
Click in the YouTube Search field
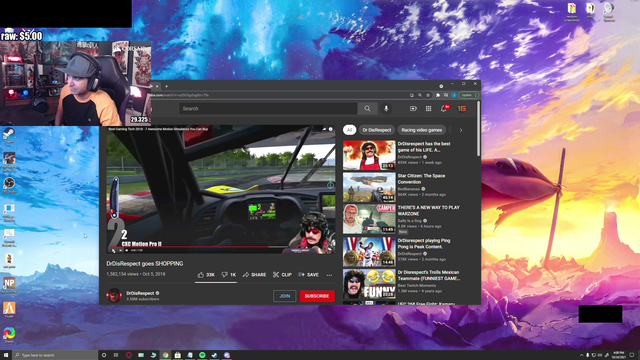[x=268, y=109]
